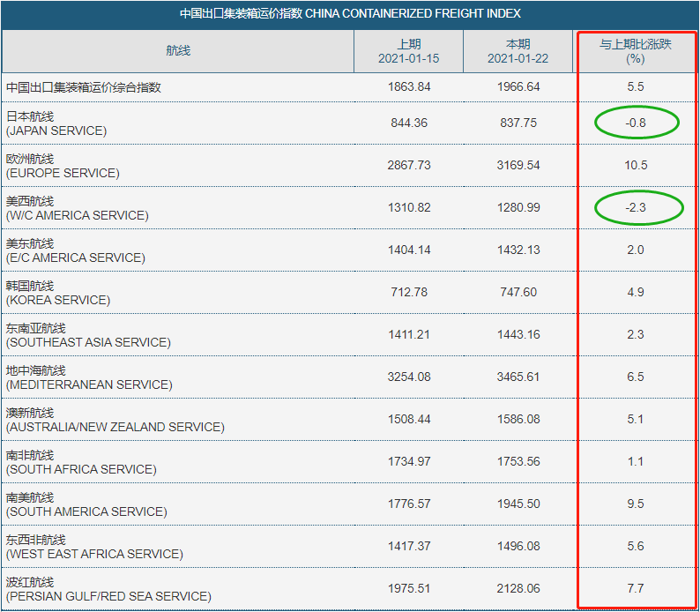This screenshot has width=700, height=612.
Task: Click the 本期 2021-01-22 column header
Action: coord(518,52)
